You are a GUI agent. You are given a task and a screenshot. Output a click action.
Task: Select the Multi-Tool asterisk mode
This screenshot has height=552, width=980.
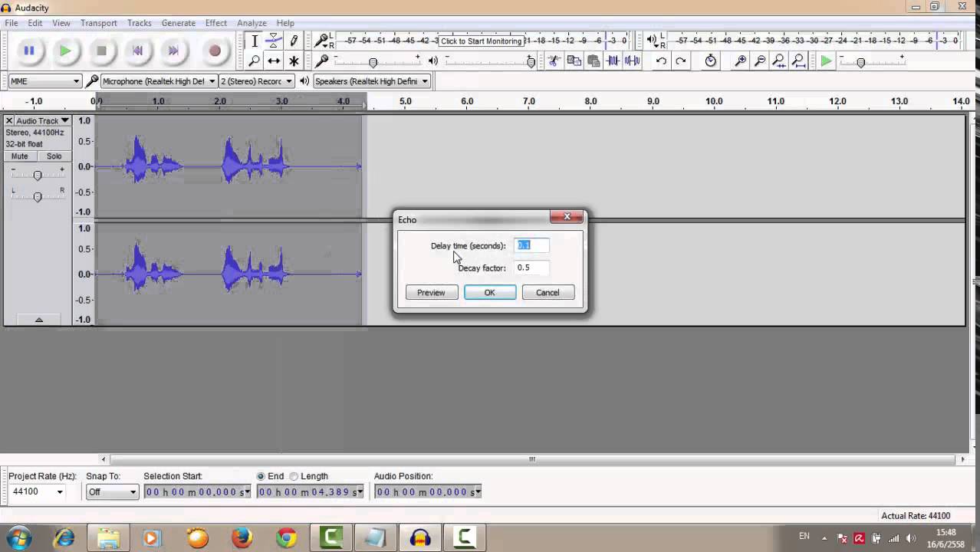pos(294,61)
